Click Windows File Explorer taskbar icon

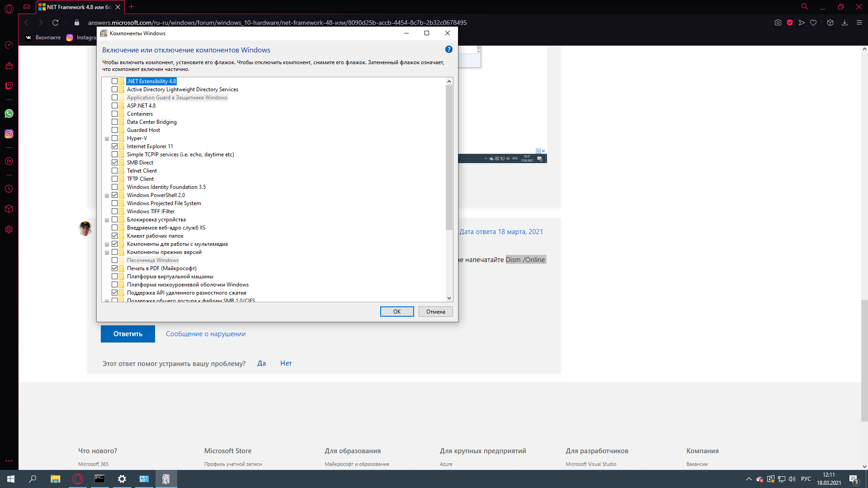pos(55,479)
